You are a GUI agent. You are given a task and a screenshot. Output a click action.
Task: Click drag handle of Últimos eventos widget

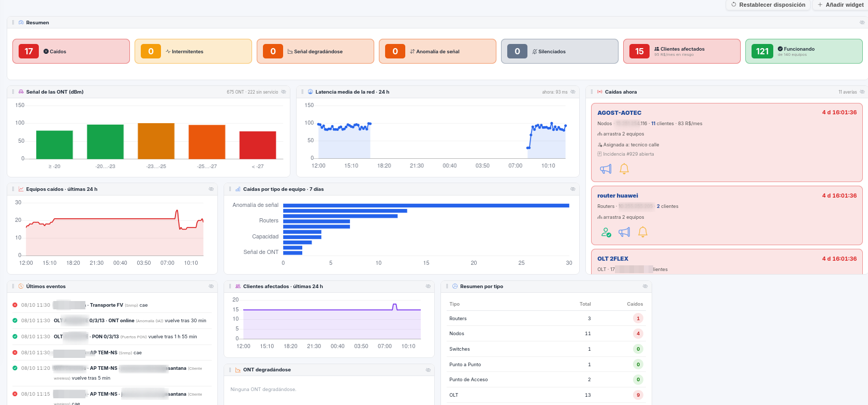click(x=13, y=287)
